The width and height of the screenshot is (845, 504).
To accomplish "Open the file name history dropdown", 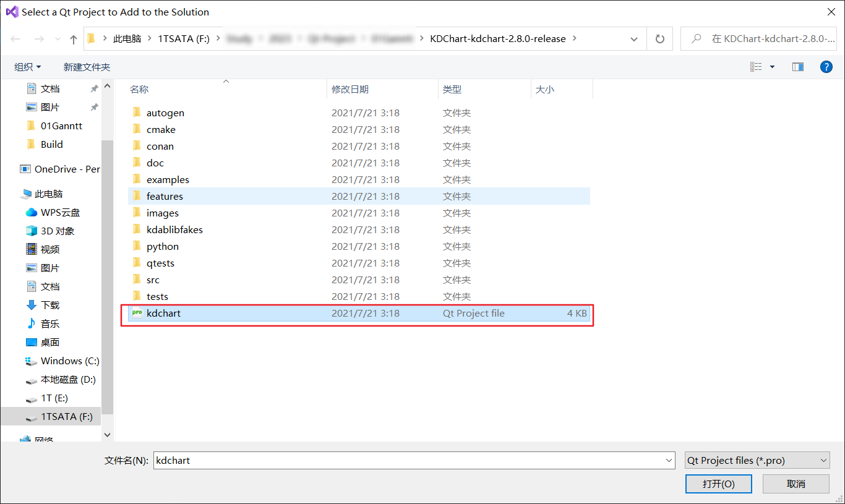I will click(x=669, y=460).
